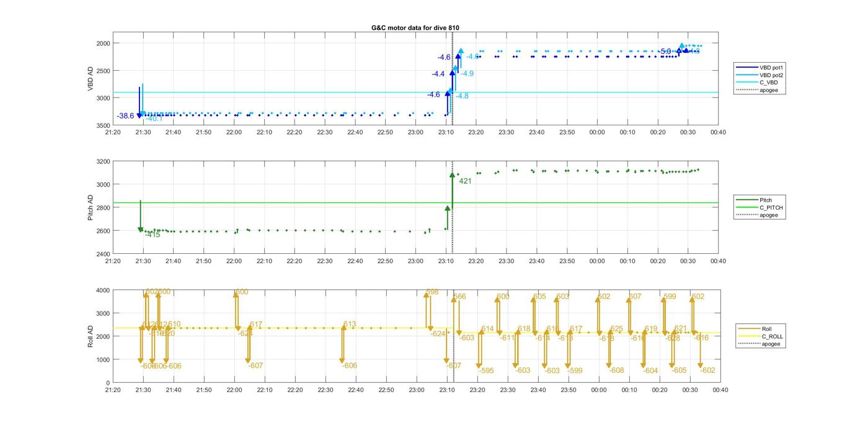
Task: Click the "566" roll data label
Action: (459, 297)
